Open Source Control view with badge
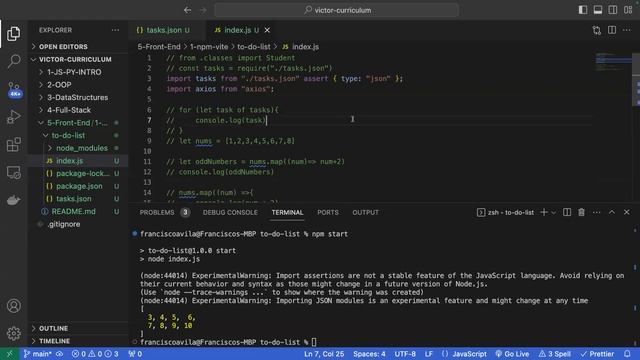This screenshot has height=360, width=640. (14, 89)
